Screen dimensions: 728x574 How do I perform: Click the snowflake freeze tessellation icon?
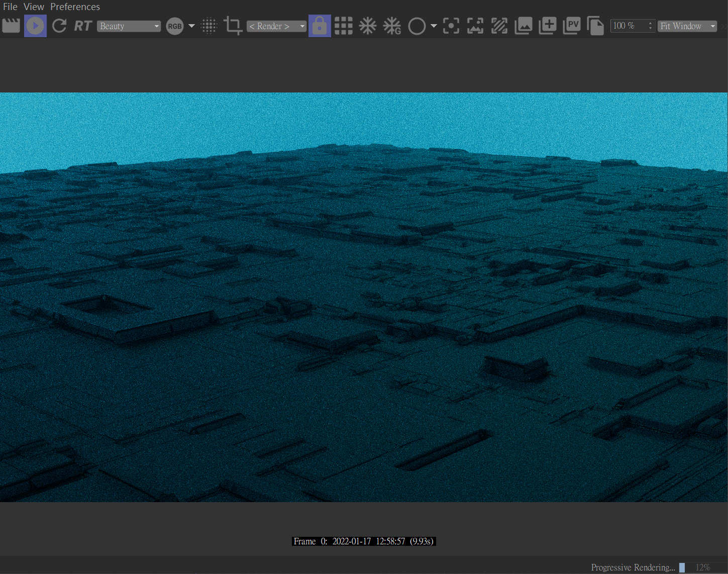point(368,26)
